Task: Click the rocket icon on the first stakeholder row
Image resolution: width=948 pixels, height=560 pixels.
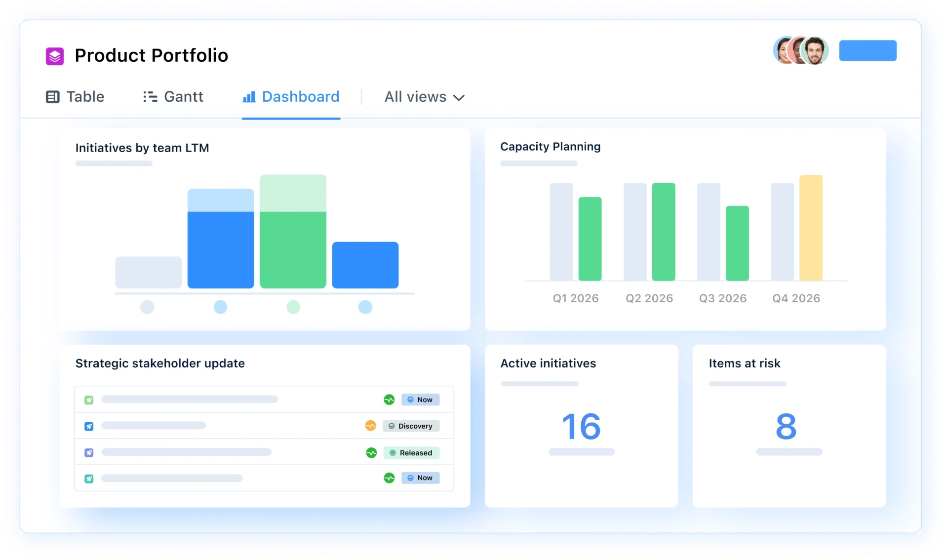Action: click(x=89, y=400)
